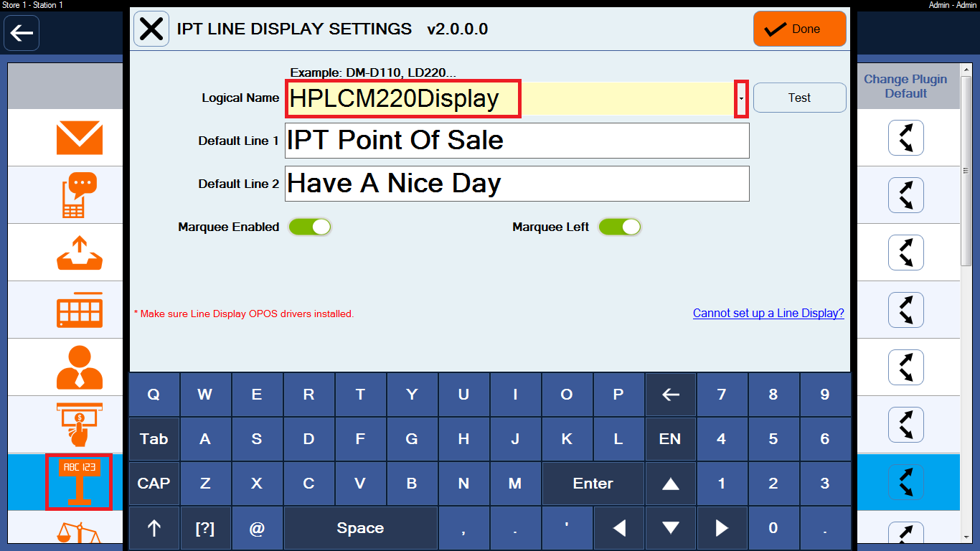Tap the M key on keyboard
The image size is (980, 551).
(x=515, y=484)
